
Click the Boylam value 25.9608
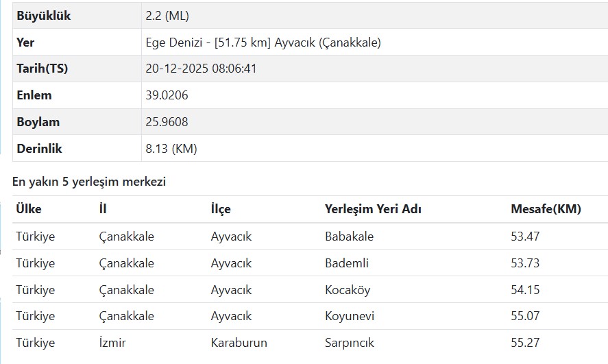[167, 122]
